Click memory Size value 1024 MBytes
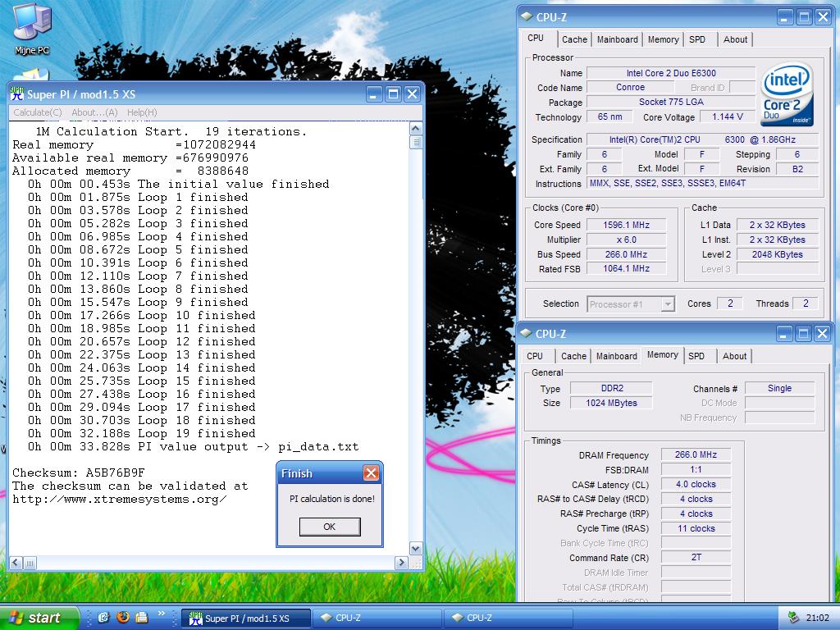The width and height of the screenshot is (840, 630). click(612, 403)
